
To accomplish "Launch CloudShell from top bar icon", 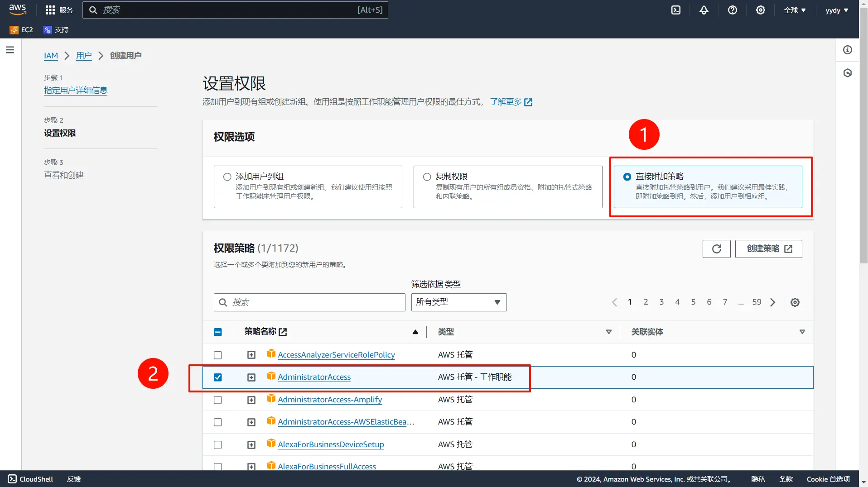I will point(675,10).
